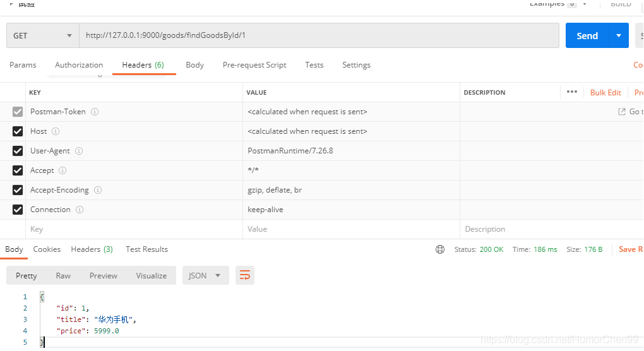
Task: Click the VALUE column header
Action: (256, 92)
